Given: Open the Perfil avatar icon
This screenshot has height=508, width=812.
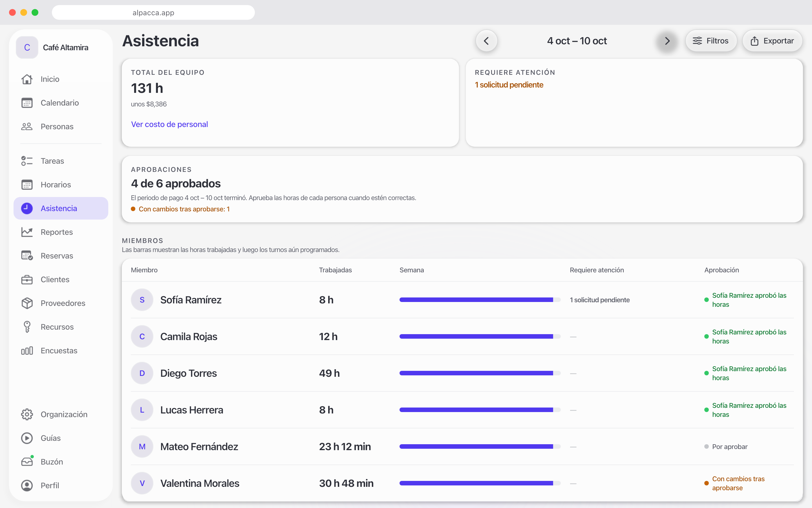Looking at the screenshot, I should tap(27, 485).
